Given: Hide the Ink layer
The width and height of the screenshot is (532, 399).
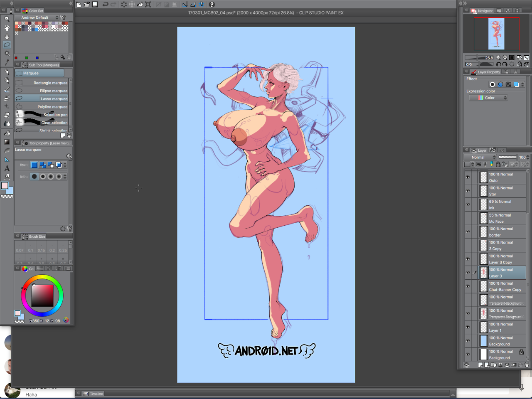Looking at the screenshot, I should [468, 205].
